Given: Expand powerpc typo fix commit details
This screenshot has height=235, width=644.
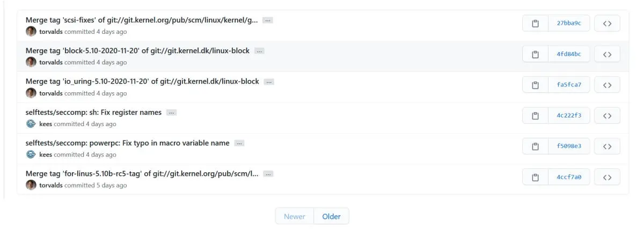Looking at the screenshot, I should tap(239, 143).
